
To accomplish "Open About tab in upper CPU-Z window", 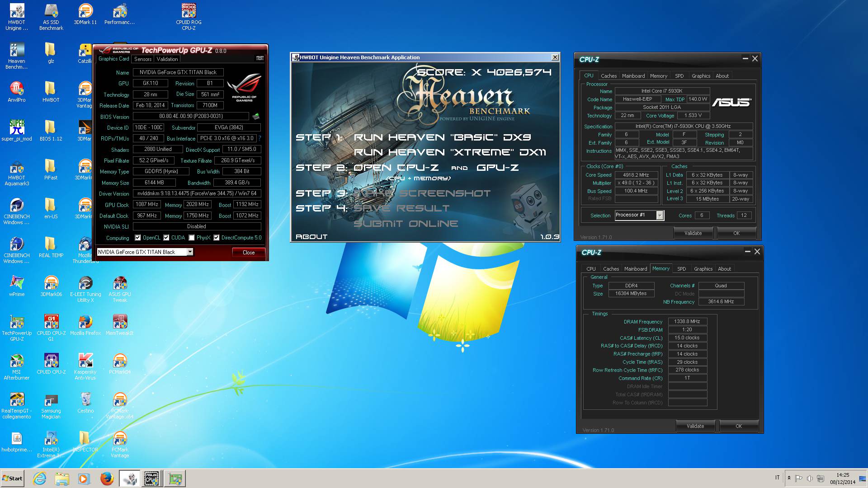I will click(722, 76).
